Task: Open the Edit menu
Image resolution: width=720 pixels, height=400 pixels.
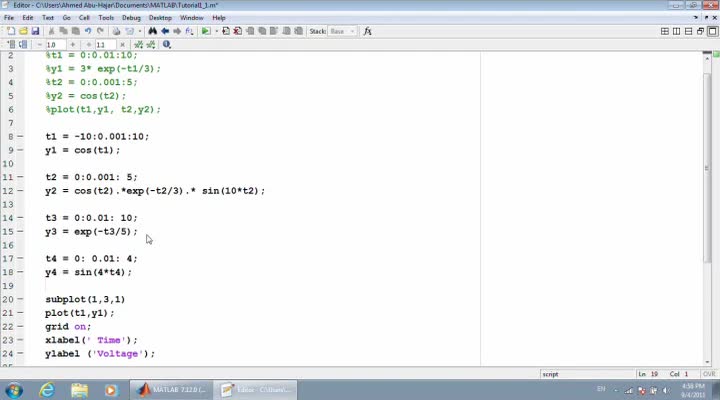Action: [x=28, y=18]
